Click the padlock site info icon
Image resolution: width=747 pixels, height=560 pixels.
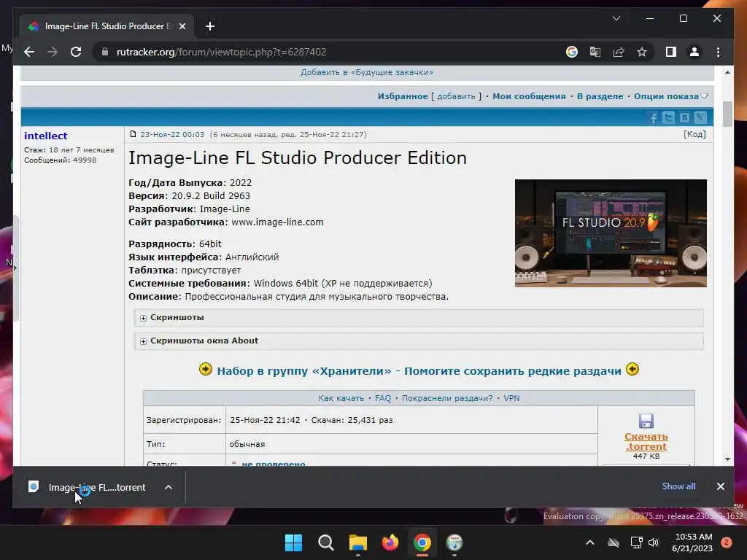tap(105, 52)
